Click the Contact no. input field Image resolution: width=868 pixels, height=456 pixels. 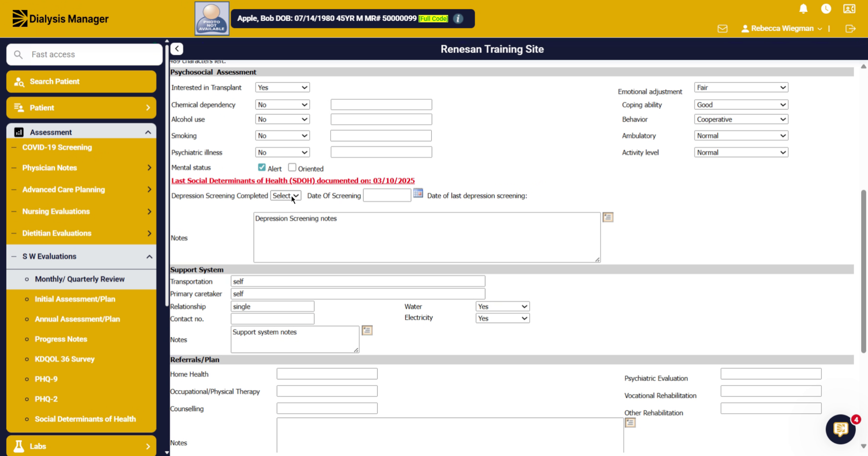(272, 319)
